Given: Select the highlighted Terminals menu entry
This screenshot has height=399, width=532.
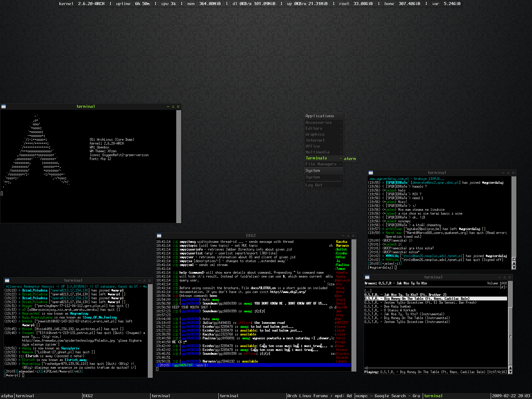Looking at the screenshot, I should [324, 158].
